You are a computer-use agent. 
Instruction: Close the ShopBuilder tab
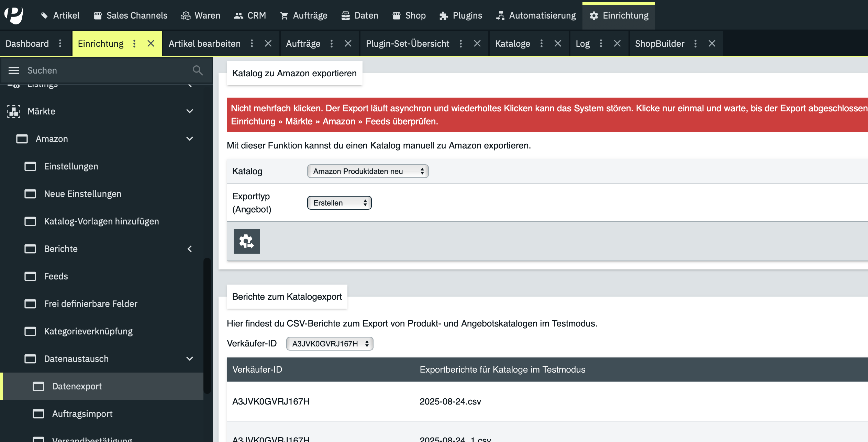[712, 43]
